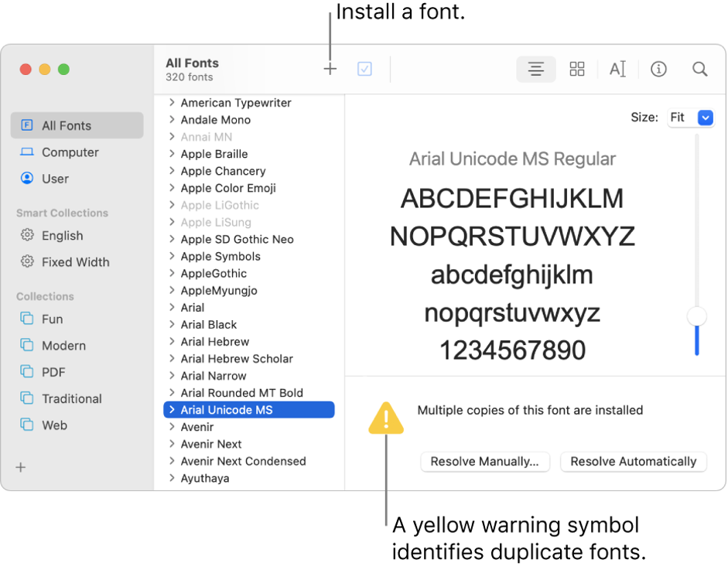
Task: Expand the Avenir Next Condensed family
Action: [172, 461]
